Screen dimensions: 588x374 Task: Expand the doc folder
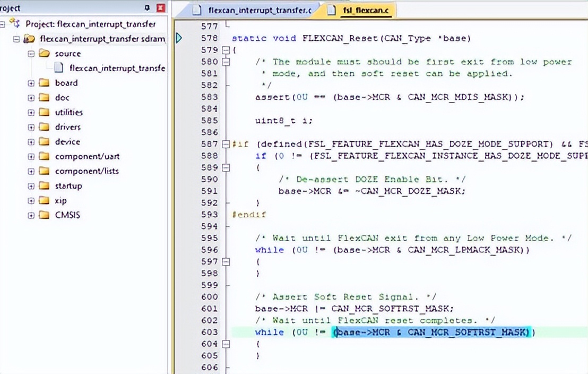click(x=31, y=98)
